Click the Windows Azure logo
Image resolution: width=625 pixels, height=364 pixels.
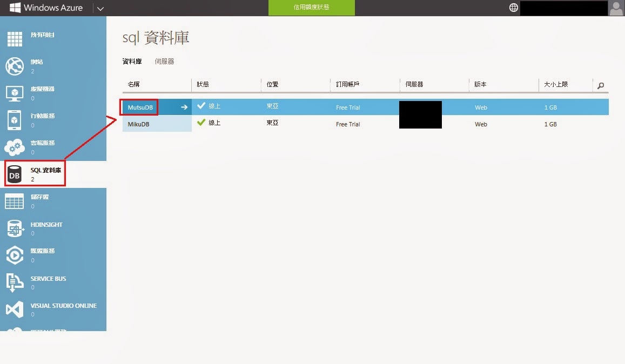(x=46, y=8)
